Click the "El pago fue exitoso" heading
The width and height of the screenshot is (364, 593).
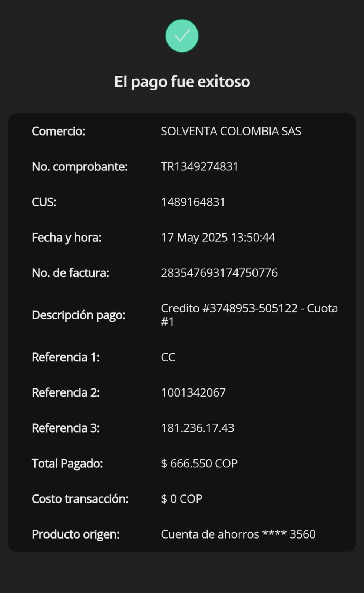click(x=182, y=82)
